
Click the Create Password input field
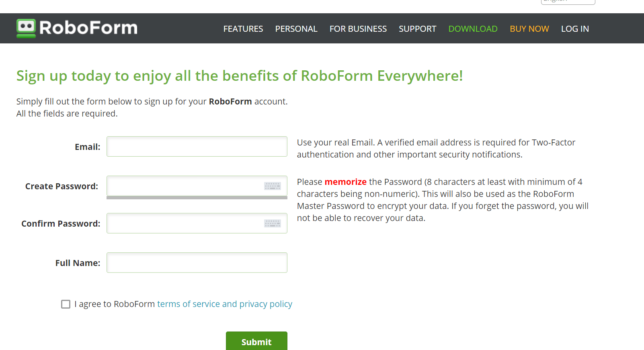(x=181, y=186)
